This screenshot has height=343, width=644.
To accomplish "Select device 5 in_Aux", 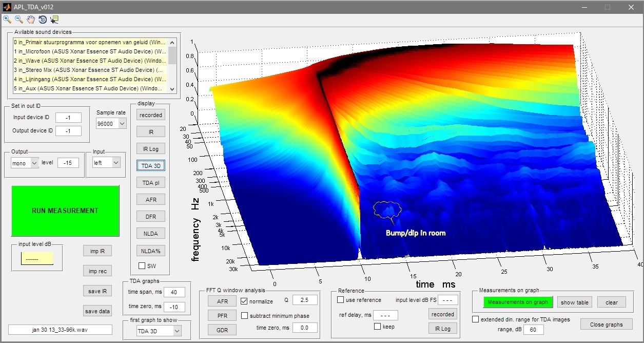I will pos(90,88).
